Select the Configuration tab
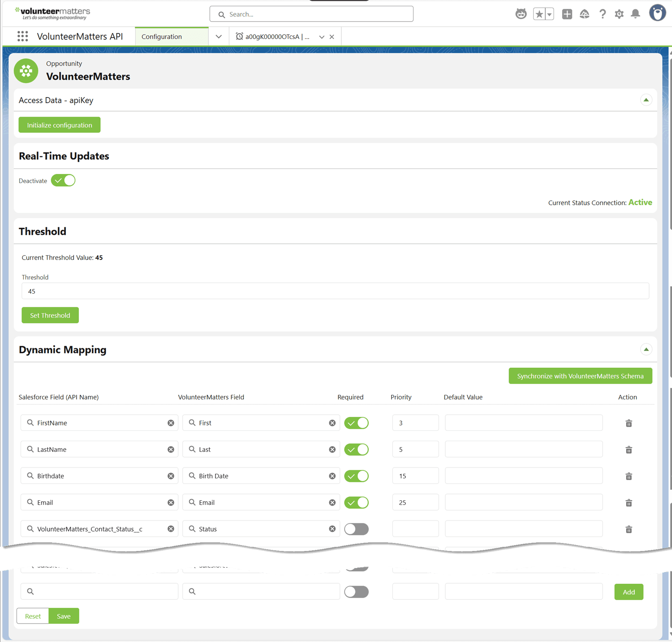The width and height of the screenshot is (672, 642). [x=172, y=36]
